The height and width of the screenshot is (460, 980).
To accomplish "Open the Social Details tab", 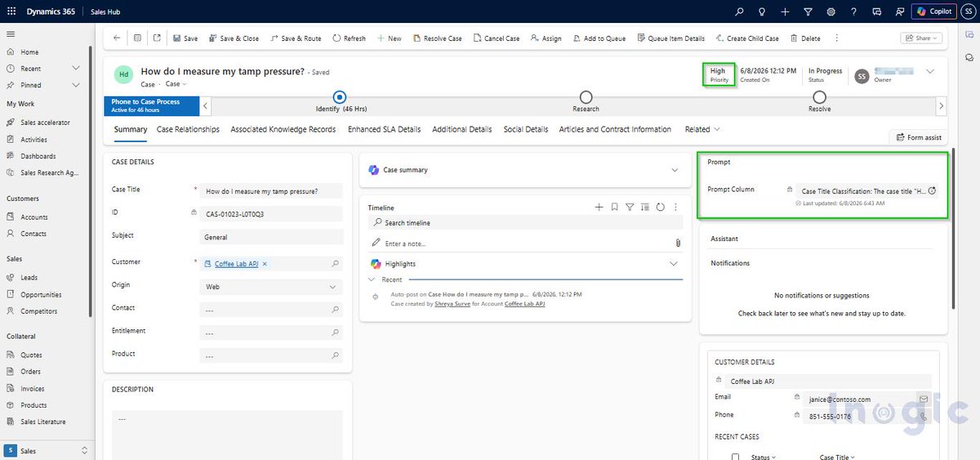I will point(526,129).
